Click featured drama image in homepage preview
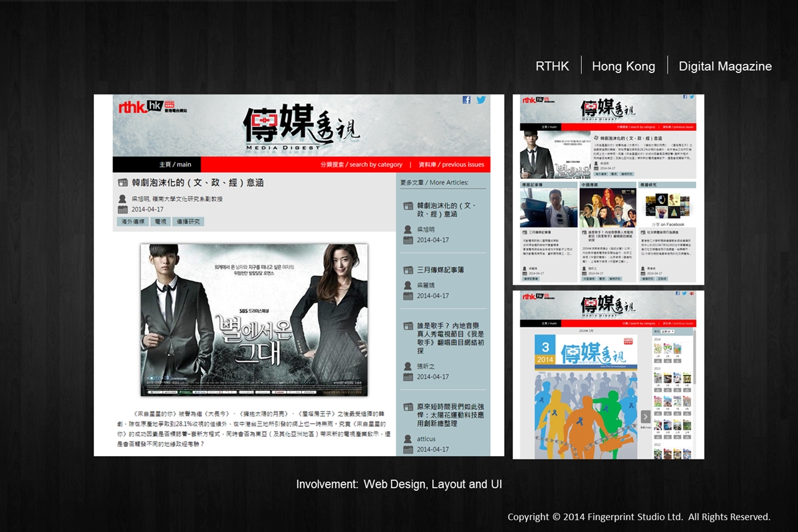Viewport: 798px width, 532px height. [x=555, y=154]
